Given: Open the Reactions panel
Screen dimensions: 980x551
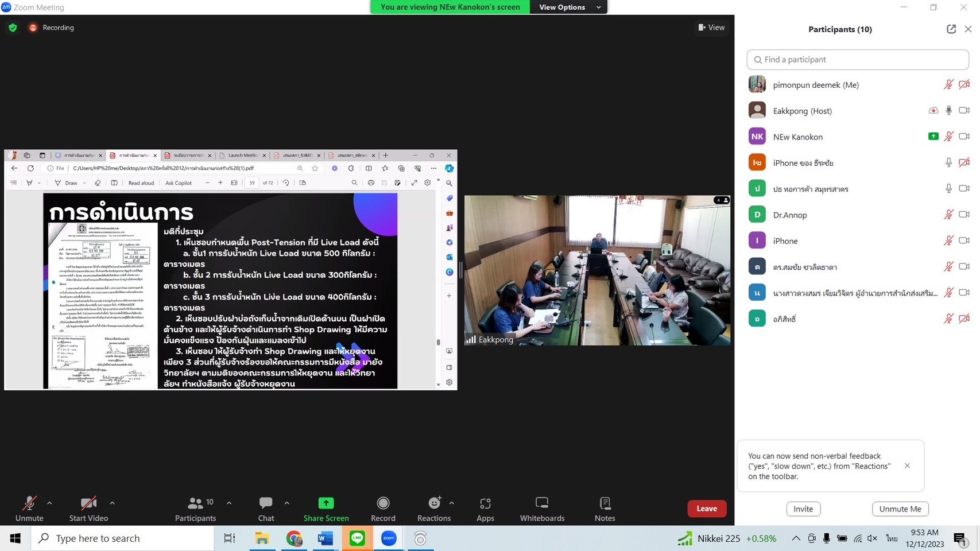Looking at the screenshot, I should click(433, 509).
